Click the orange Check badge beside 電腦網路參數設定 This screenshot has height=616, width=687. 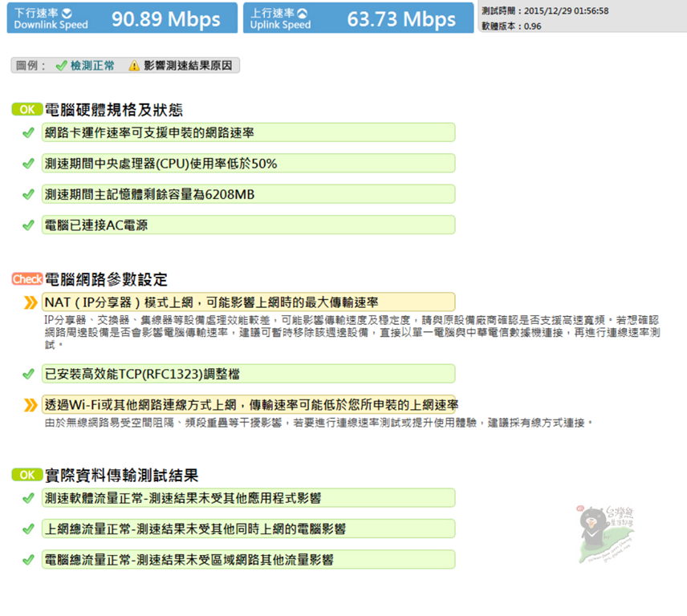pyautogui.click(x=27, y=279)
